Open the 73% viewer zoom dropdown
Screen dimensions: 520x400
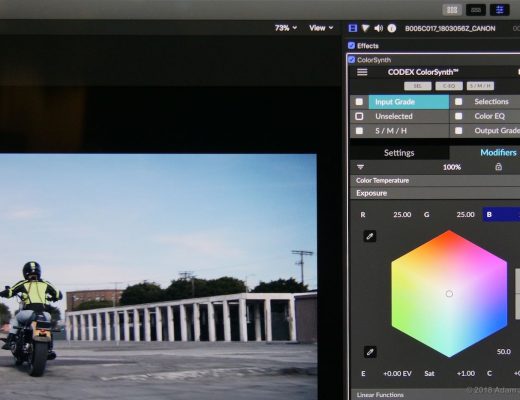pos(286,28)
